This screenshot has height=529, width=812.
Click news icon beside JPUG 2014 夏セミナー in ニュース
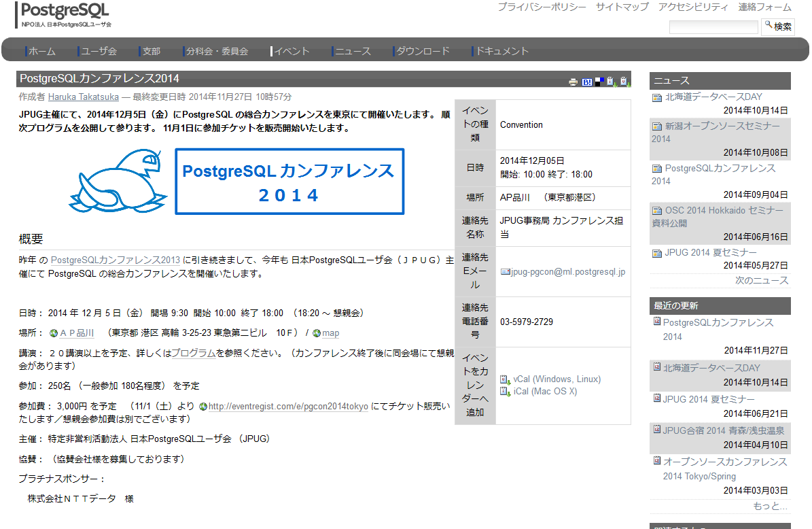click(x=656, y=254)
